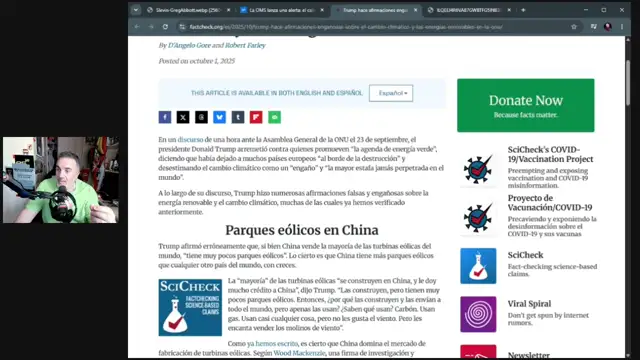Viewport: 640px width, 360px height.
Task: Open the browser profile avatar
Action: pyautogui.click(x=608, y=27)
